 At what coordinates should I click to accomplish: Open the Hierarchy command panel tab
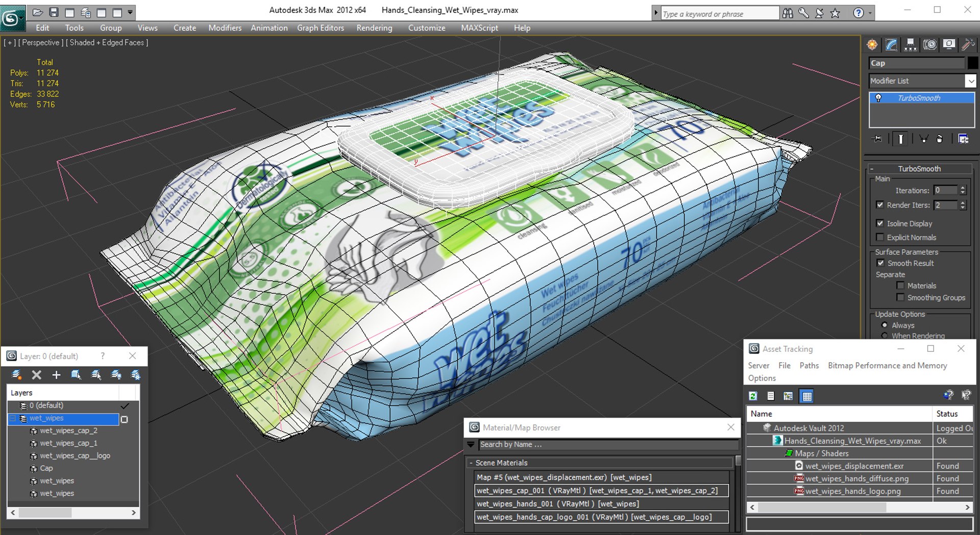pos(910,45)
